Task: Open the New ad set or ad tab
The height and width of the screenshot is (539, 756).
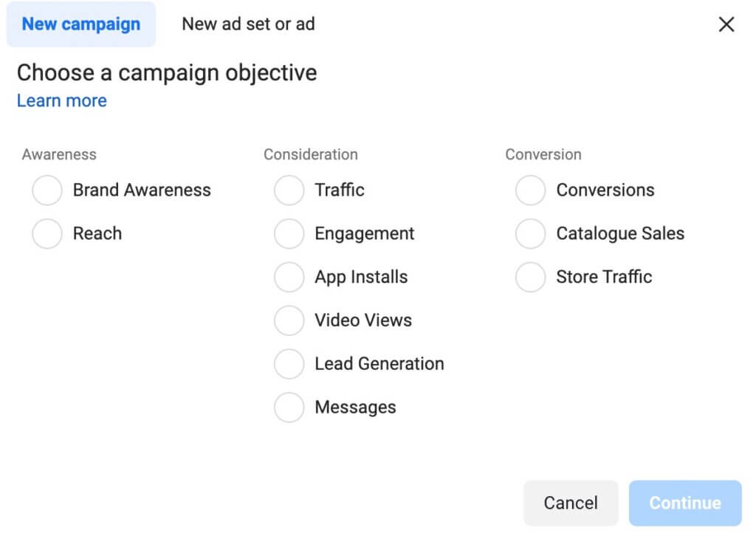Action: (x=247, y=24)
